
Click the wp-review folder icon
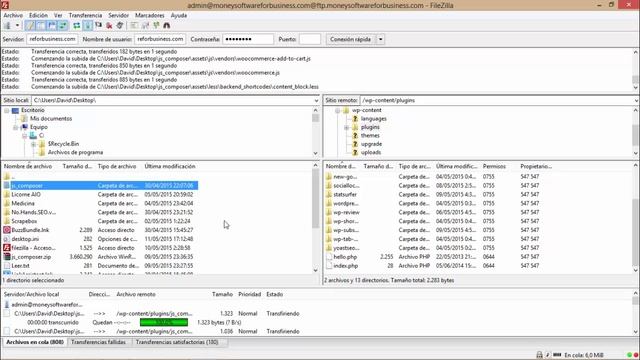pos(329,212)
